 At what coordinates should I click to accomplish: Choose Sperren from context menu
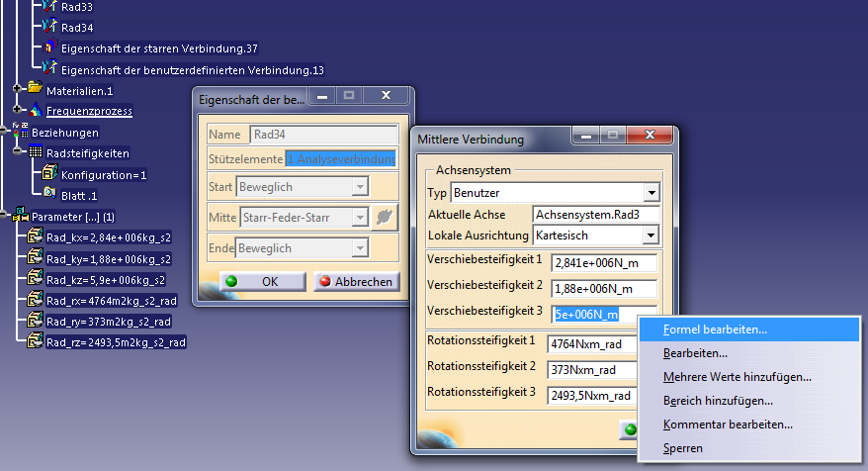point(749,448)
